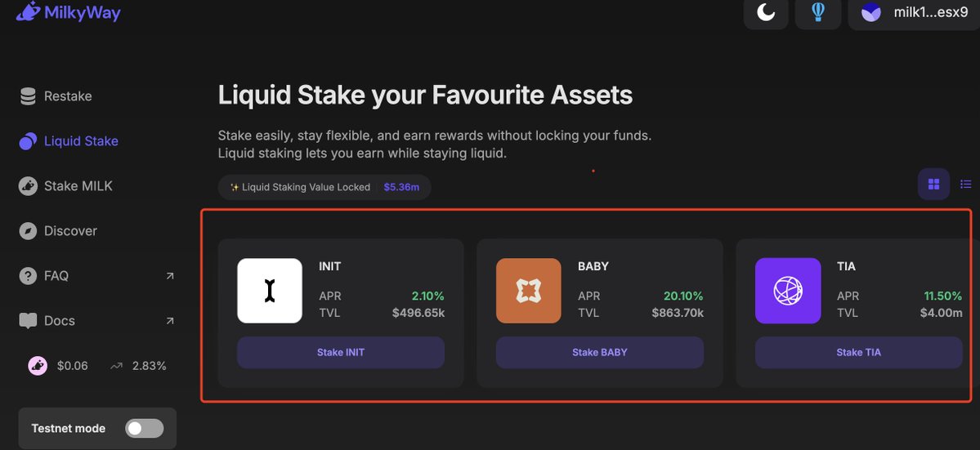This screenshot has width=980, height=450.
Task: Switch theme with the moon icon
Action: click(x=766, y=12)
